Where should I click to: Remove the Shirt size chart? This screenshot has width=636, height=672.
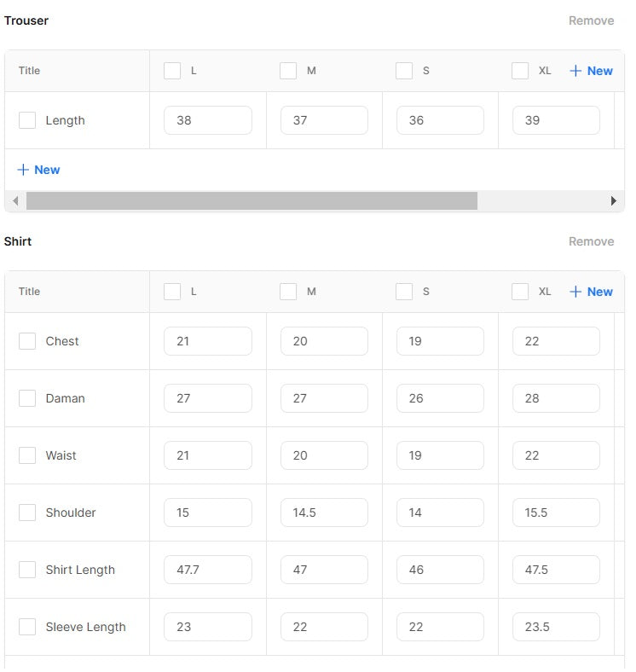(x=591, y=241)
